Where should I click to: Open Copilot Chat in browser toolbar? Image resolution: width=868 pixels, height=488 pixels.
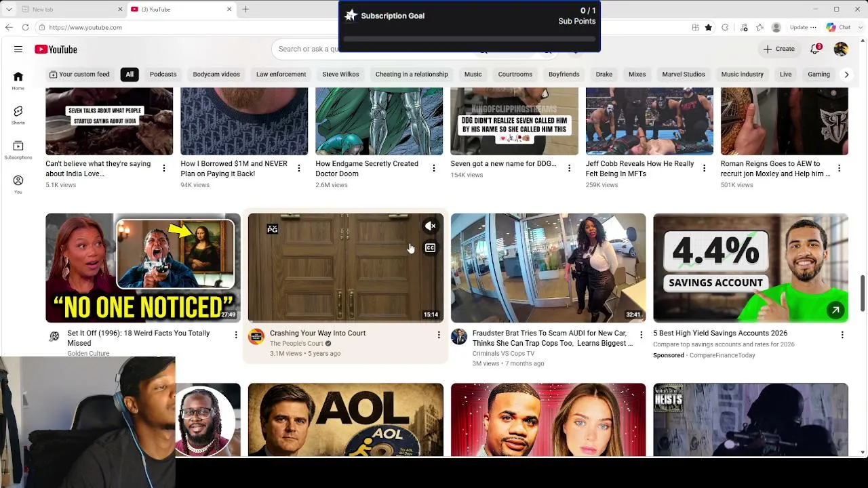coord(838,27)
